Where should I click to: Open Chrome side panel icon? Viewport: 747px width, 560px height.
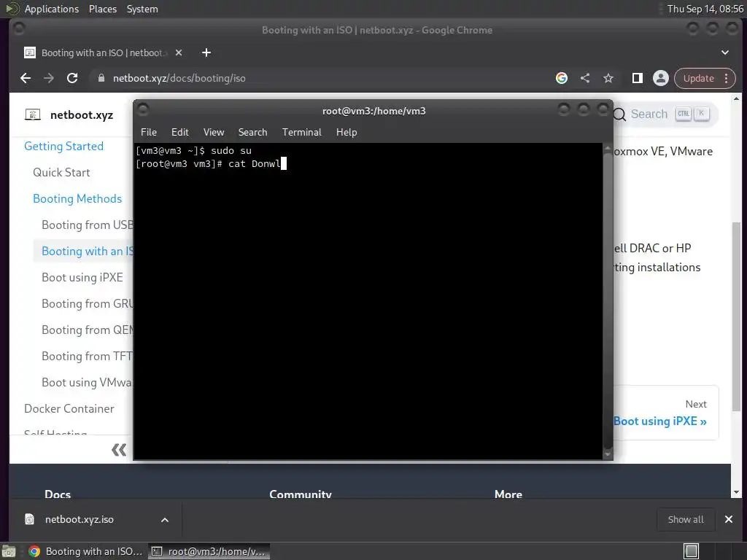(638, 78)
